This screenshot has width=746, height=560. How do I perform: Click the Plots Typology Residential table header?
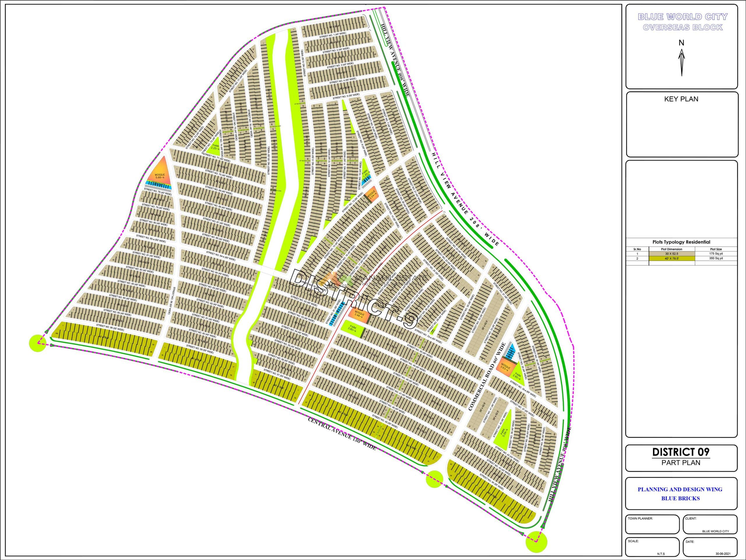681,242
